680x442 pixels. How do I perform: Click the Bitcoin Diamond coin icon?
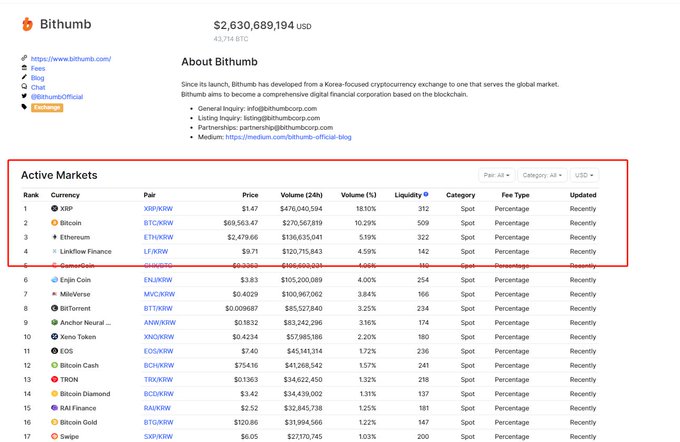tap(54, 394)
